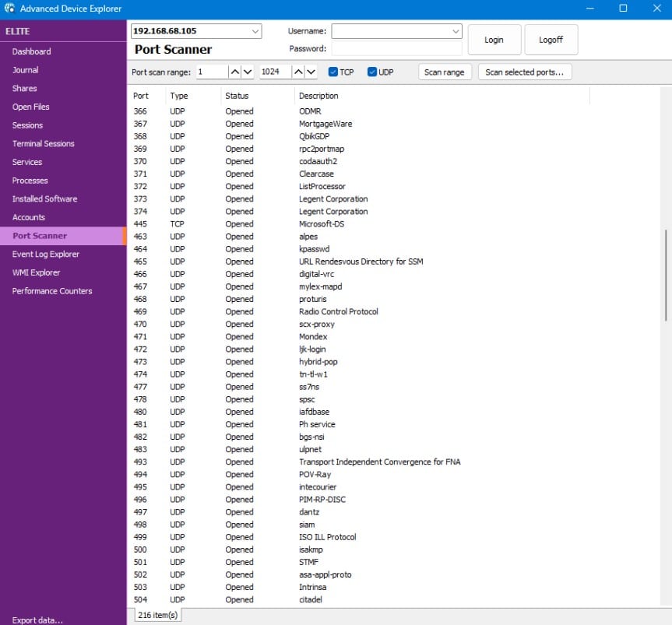Go to Shares in sidebar
672x625 pixels.
click(63, 88)
